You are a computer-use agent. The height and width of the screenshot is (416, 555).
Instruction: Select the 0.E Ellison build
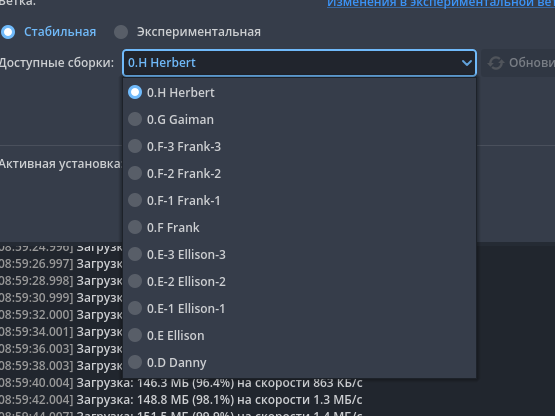click(299, 335)
